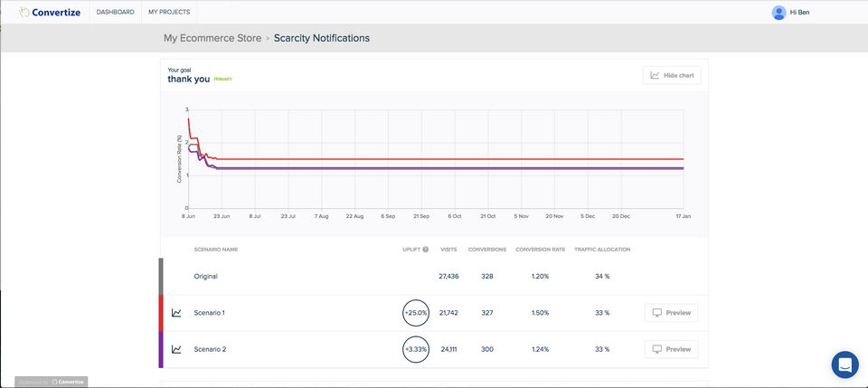Preview Scenario 2
Image resolution: width=868 pixels, height=388 pixels.
[x=671, y=349]
